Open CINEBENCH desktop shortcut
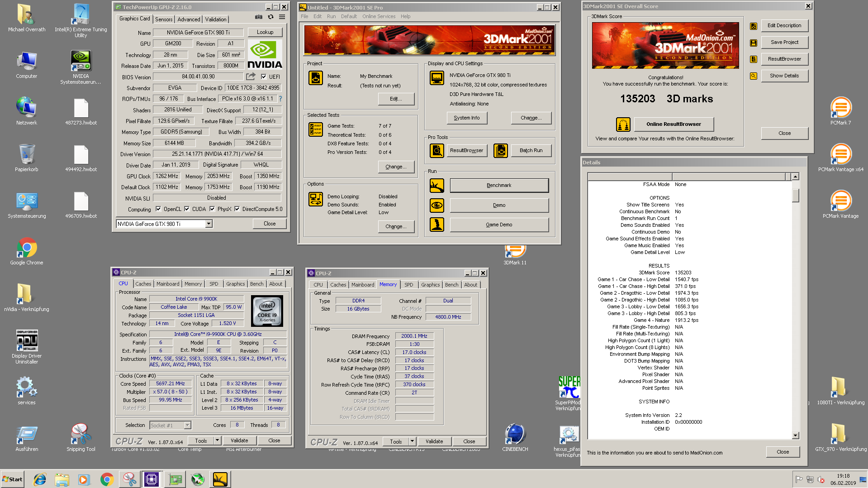868x488 pixels. pyautogui.click(x=515, y=437)
